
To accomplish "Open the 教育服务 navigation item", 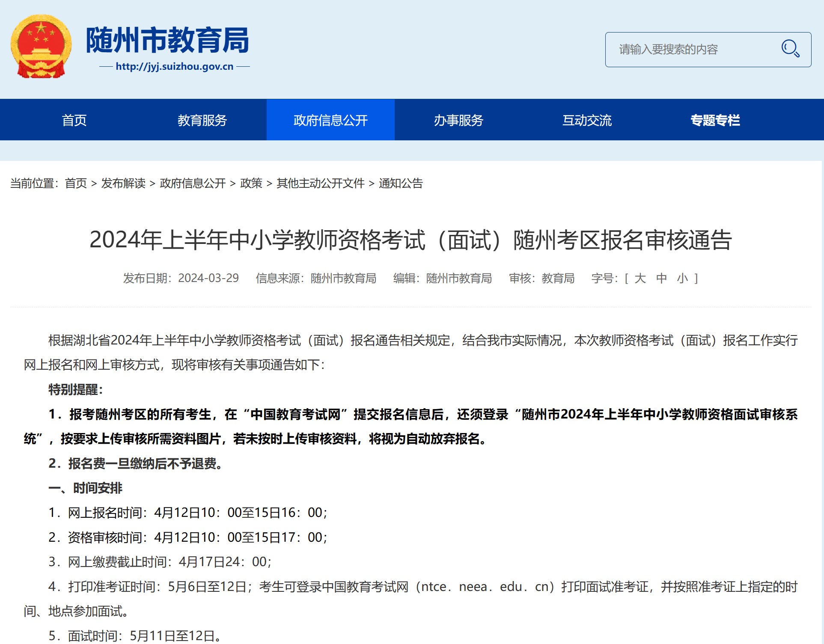I will tap(202, 120).
